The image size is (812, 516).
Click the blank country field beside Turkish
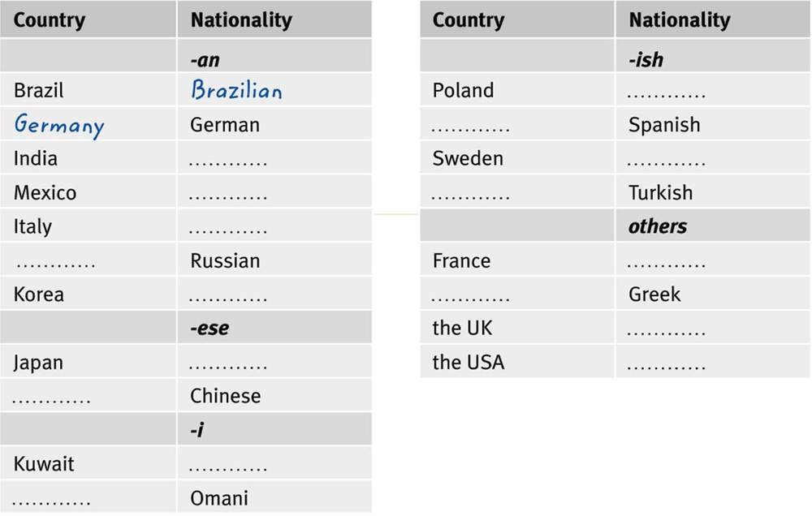471,196
